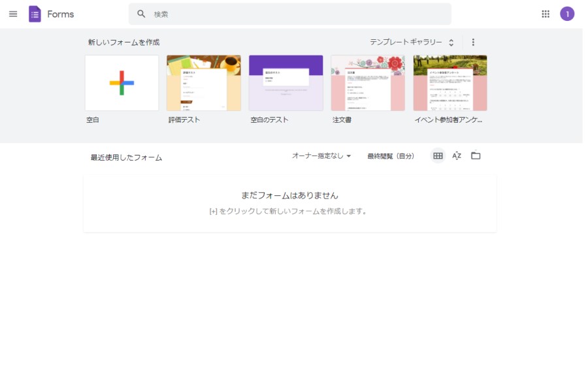The image size is (588, 392).
Task: Select the 評価テスト template thumbnail
Action: (x=204, y=83)
